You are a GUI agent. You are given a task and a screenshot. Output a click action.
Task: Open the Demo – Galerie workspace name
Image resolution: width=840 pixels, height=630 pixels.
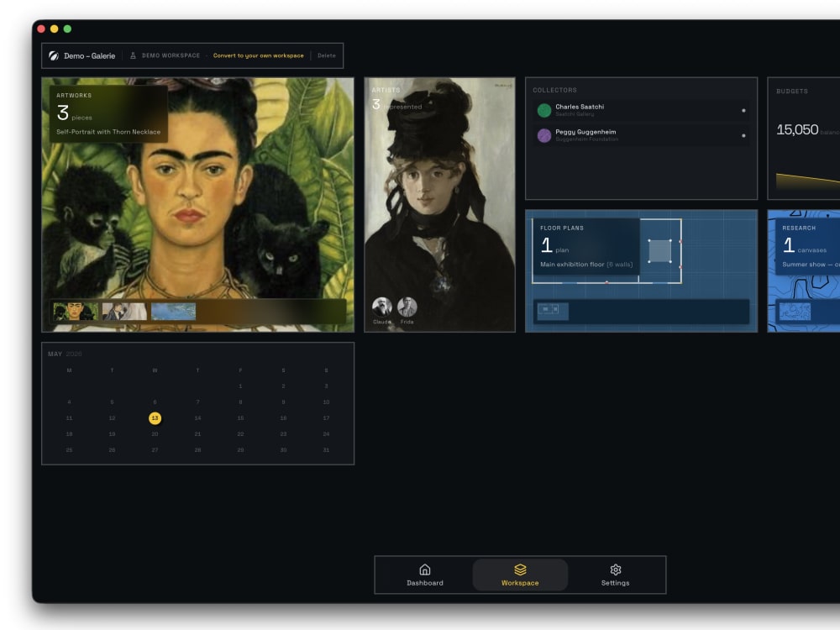click(90, 55)
